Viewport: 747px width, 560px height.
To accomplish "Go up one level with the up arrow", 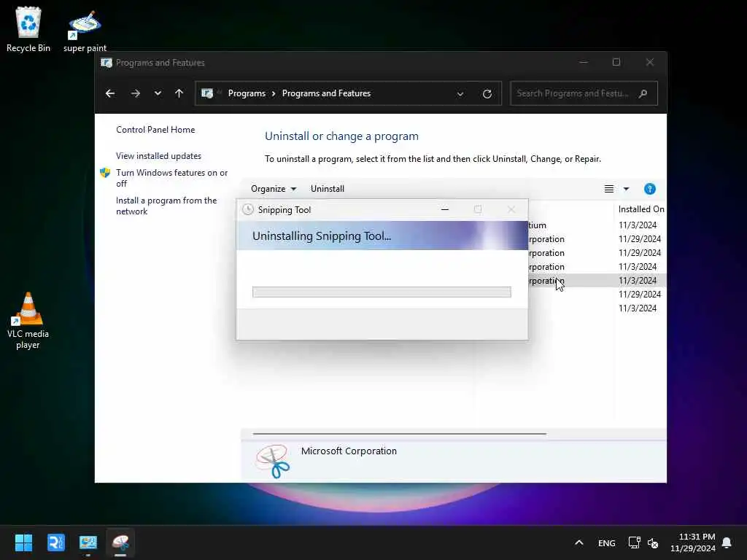I will click(179, 93).
